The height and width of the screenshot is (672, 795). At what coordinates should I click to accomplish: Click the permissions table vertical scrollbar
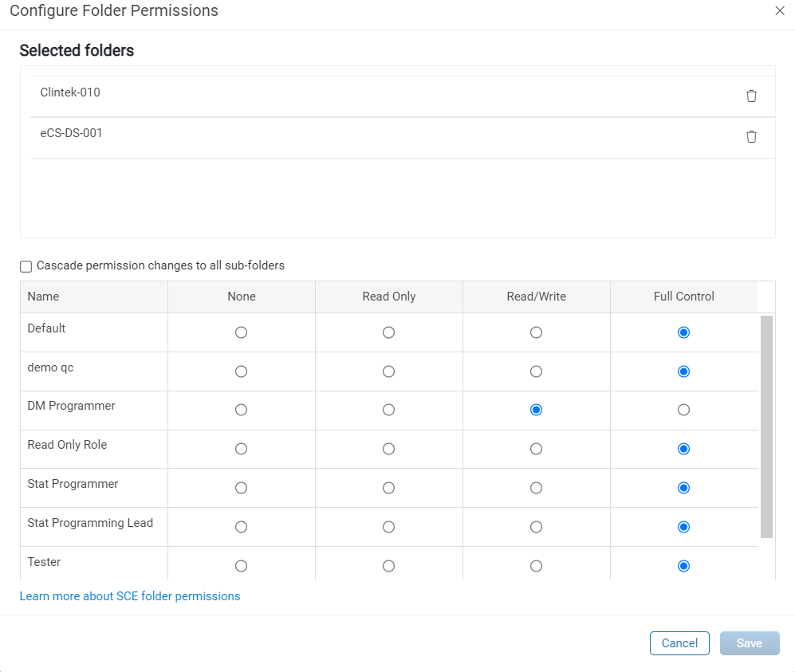766,426
